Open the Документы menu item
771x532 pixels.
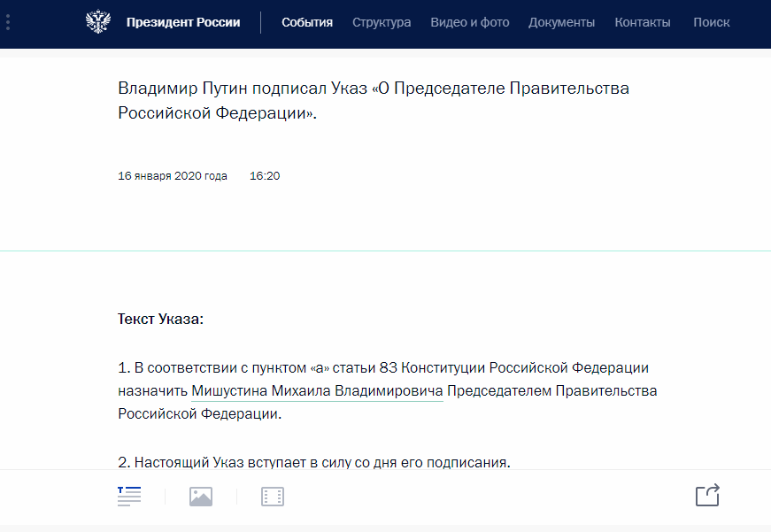561,22
